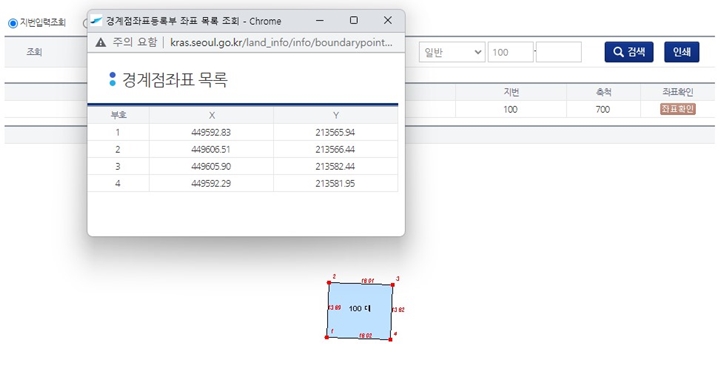
Task: Select Y value 213566.44
Action: click(335, 149)
